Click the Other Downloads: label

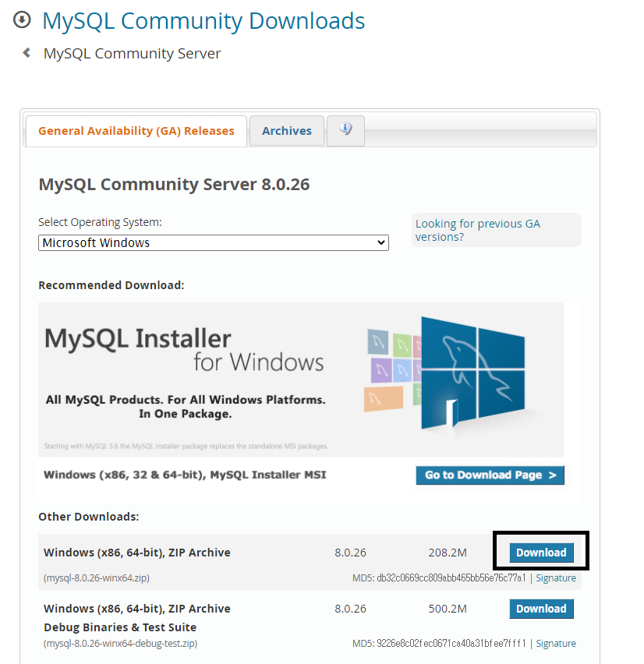[x=89, y=517]
